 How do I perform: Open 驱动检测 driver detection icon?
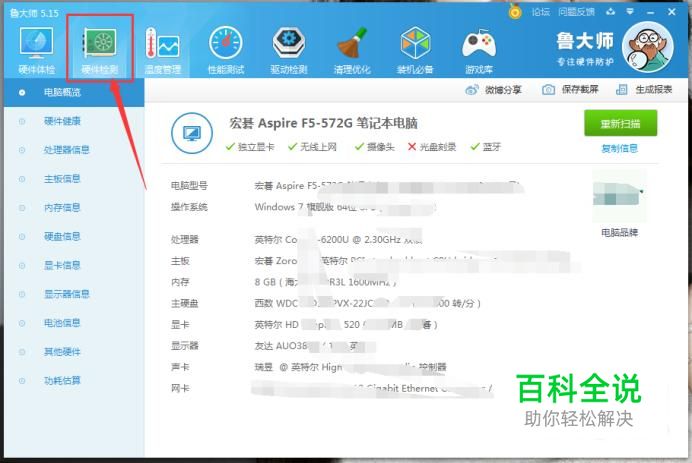(289, 43)
